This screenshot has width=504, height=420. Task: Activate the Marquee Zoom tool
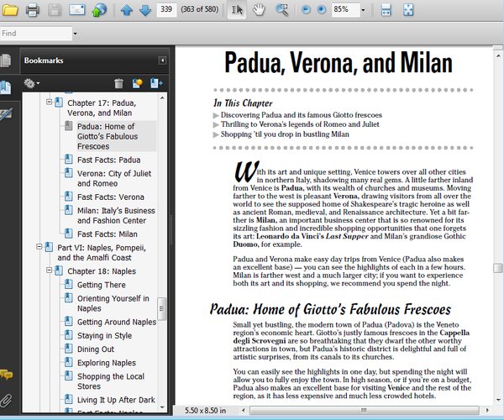[281, 10]
